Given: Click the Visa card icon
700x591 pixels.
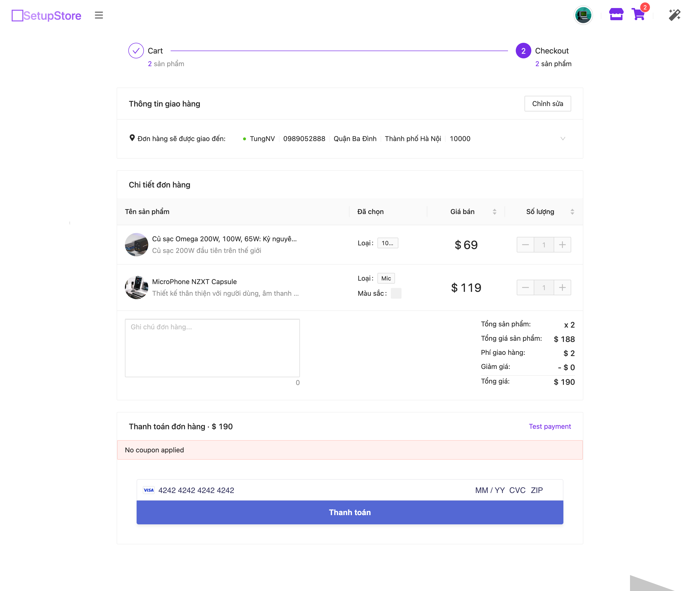Looking at the screenshot, I should tap(149, 490).
